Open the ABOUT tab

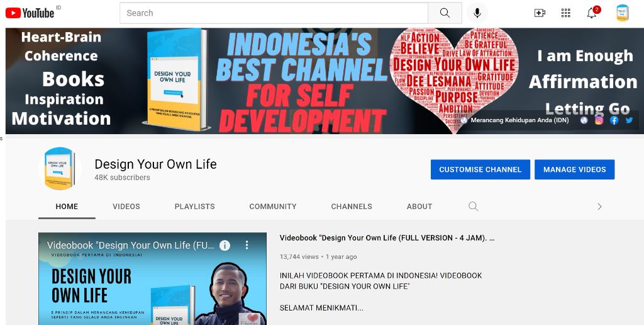(419, 207)
